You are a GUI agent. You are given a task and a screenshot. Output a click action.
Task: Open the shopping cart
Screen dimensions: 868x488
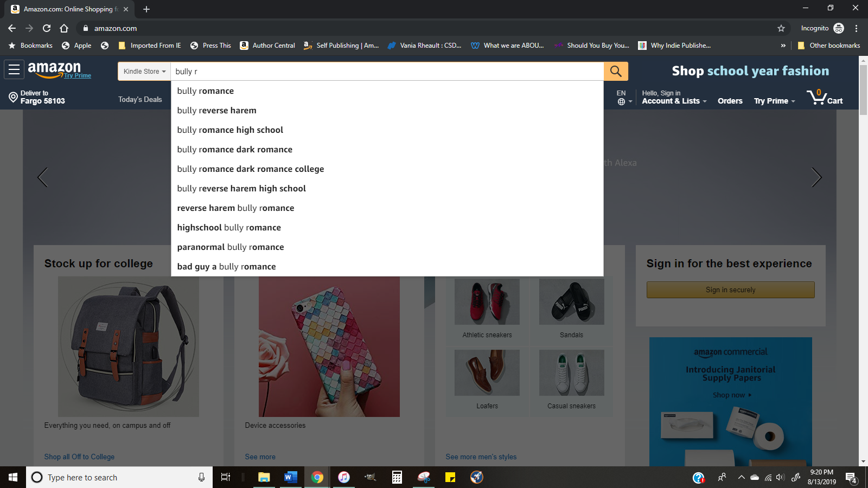[824, 98]
